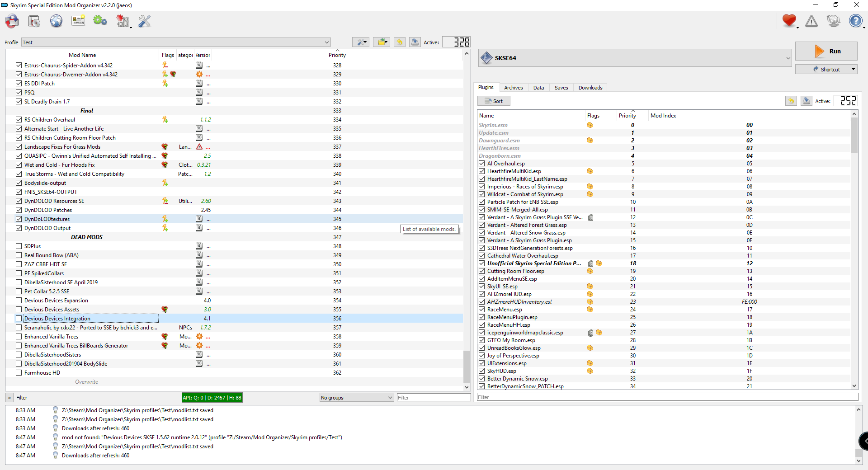Screen dimensions: 868x470
Task: Select the Overwrite row
Action: click(x=234, y=381)
